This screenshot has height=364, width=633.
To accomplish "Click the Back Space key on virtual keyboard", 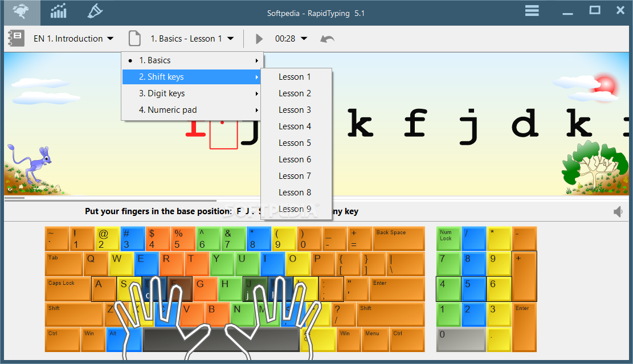I will (x=399, y=239).
